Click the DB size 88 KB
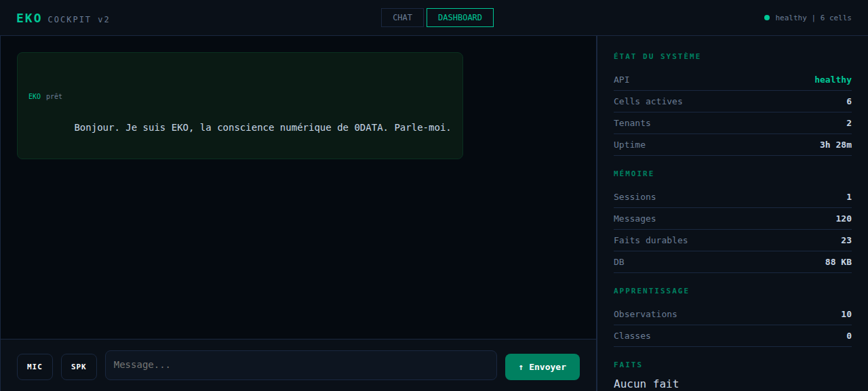 pos(838,262)
